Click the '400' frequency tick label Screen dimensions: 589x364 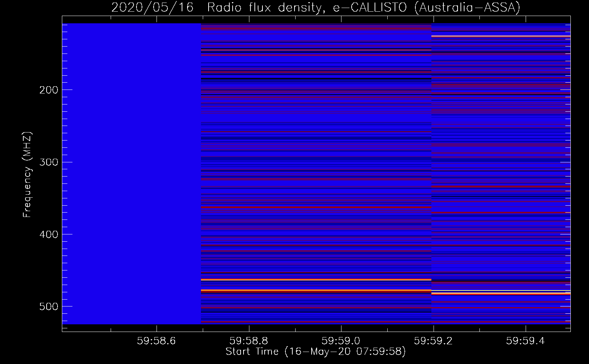coord(48,234)
